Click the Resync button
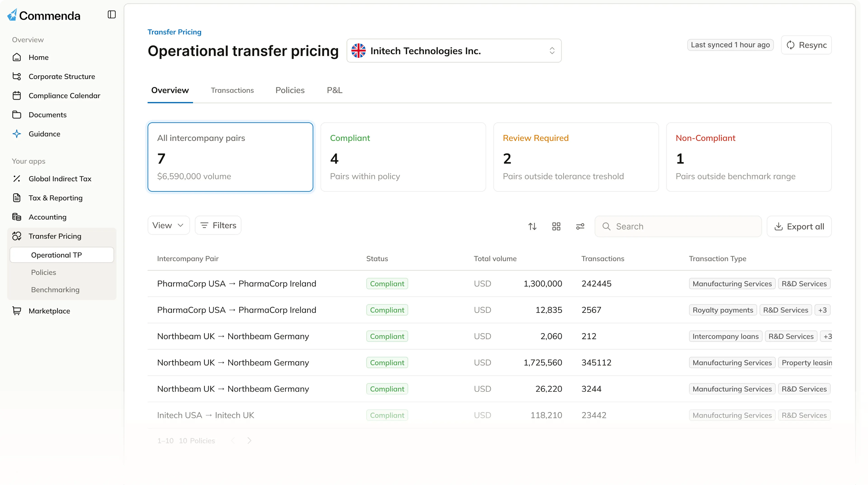The height and width of the screenshot is (485, 868). pyautogui.click(x=806, y=45)
